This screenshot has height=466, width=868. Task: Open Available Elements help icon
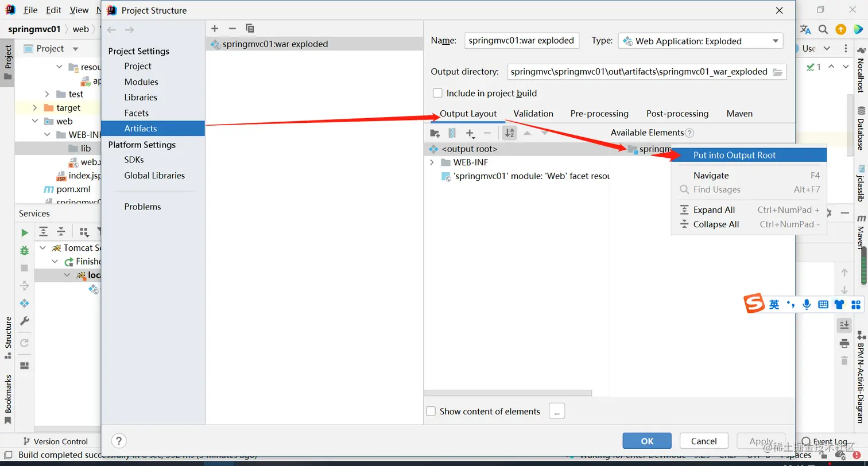pos(689,133)
